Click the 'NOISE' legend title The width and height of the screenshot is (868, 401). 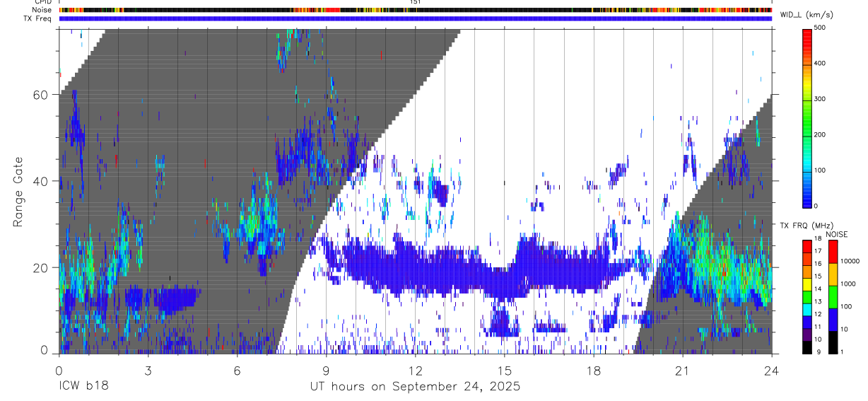837,234
